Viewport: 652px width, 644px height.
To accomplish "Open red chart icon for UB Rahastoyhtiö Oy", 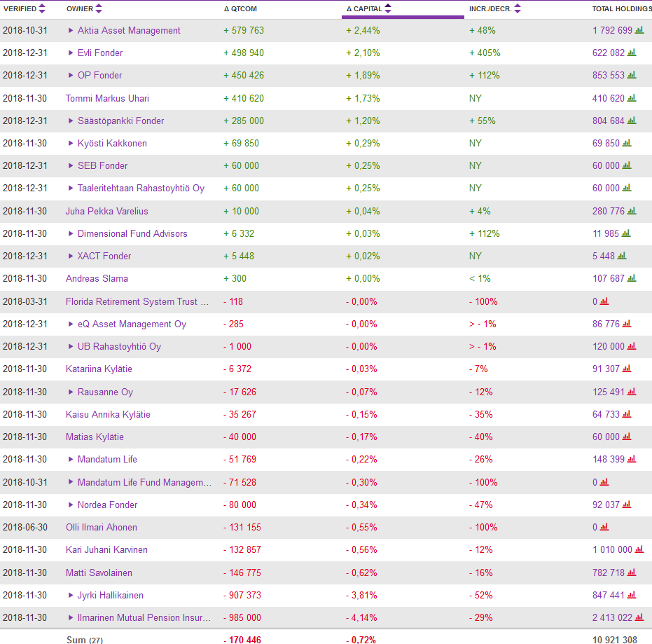I will 632,345.
